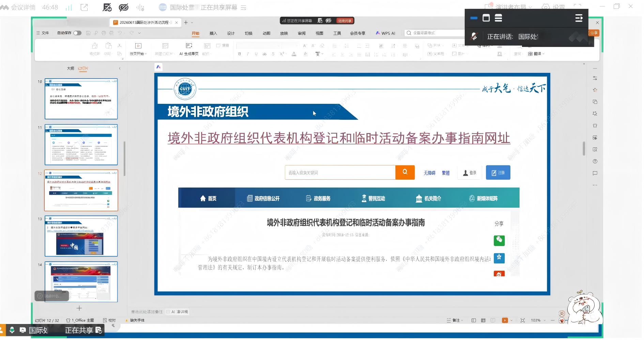Screen dimensions: 644x340
Task: Select slide 13 thumbnail
Action: 81,236
